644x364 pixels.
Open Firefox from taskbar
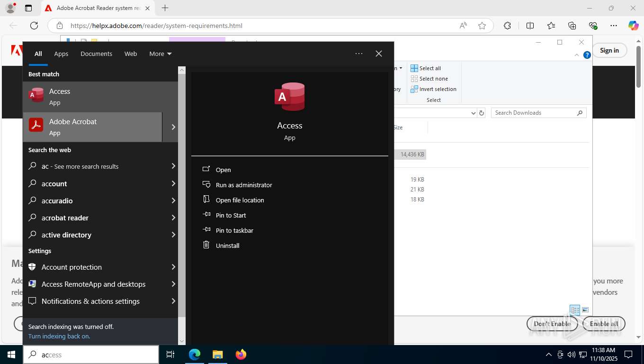241,355
